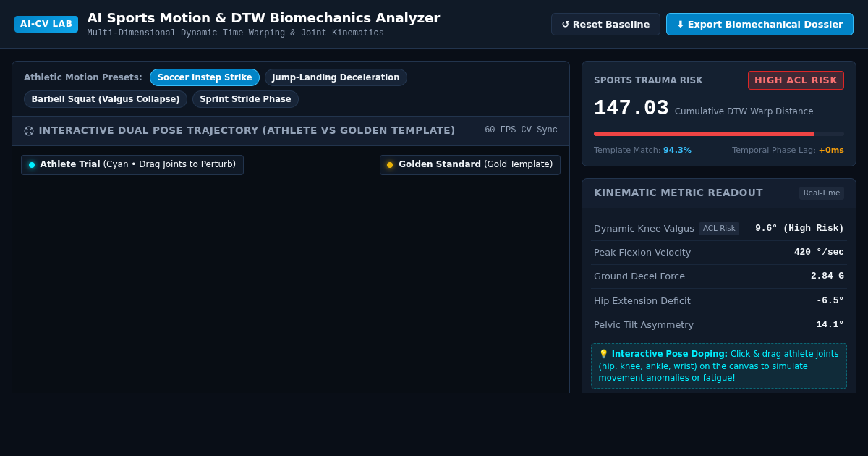Click the AI-CV LAB badge
The image size is (868, 456).
coord(46,24)
